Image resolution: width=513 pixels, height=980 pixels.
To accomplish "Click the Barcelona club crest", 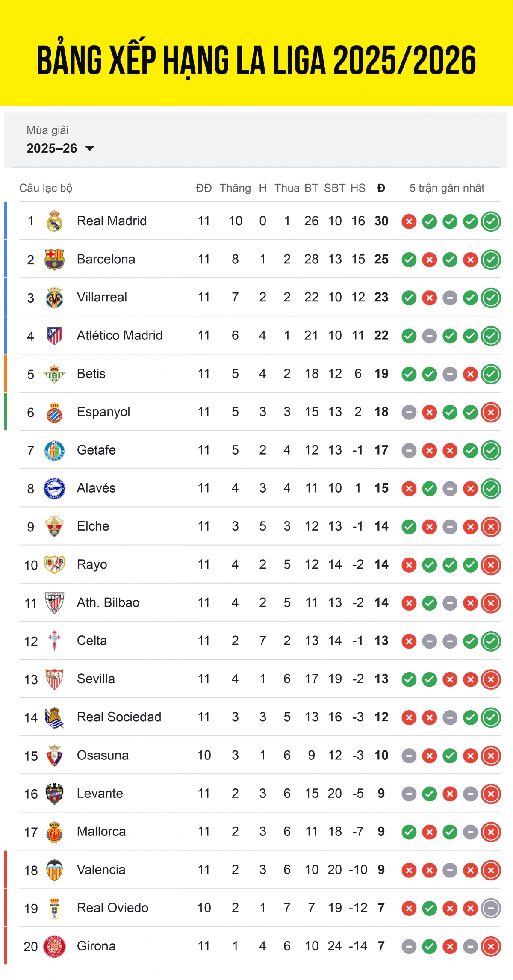I will [x=54, y=259].
